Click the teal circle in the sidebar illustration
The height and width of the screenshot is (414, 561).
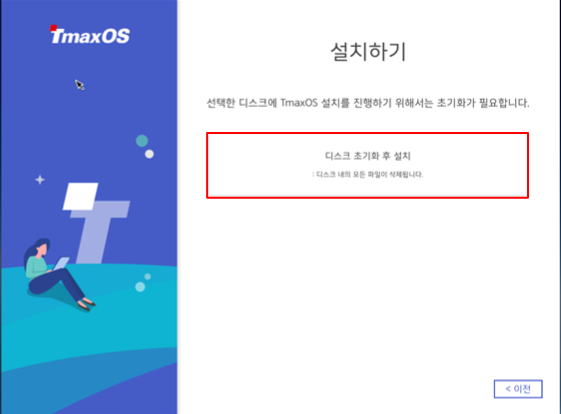(142, 141)
